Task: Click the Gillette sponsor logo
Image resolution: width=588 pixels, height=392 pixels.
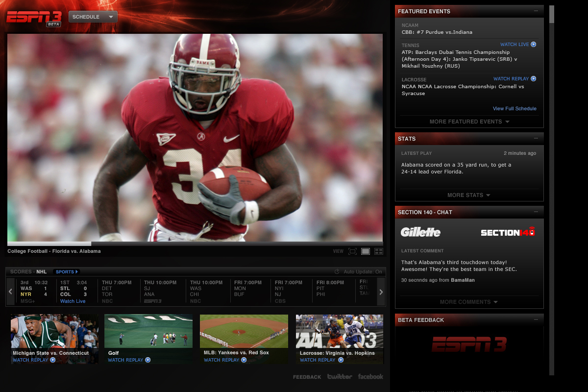Action: [x=420, y=232]
